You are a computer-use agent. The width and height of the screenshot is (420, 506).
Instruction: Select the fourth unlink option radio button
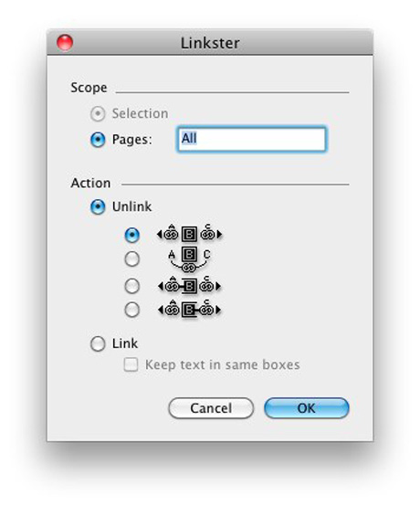pyautogui.click(x=132, y=310)
